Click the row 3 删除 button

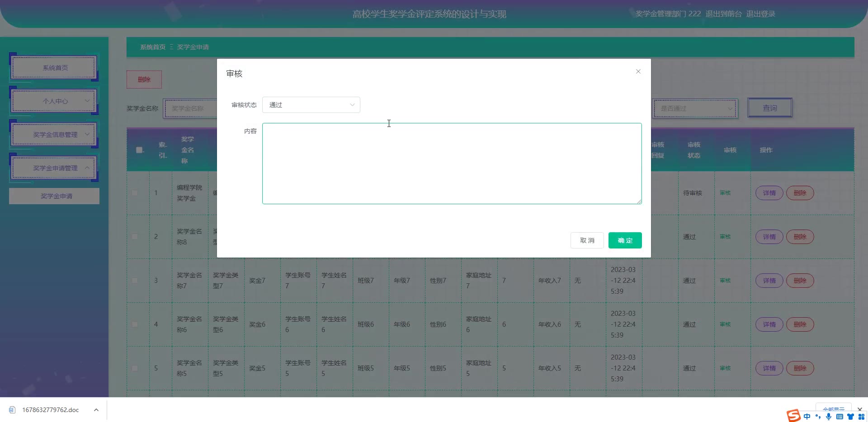coord(800,281)
